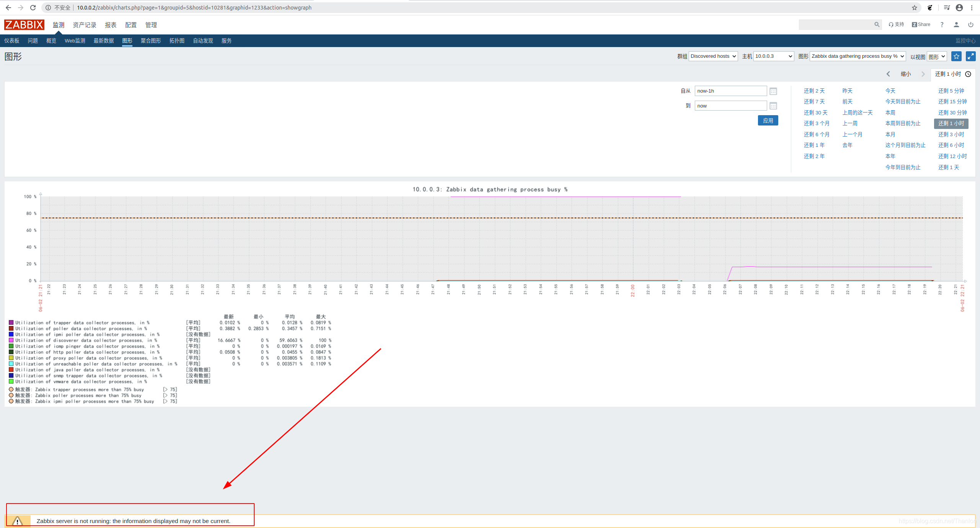Click the browser media control icon
This screenshot has width=980, height=528.
tap(947, 8)
